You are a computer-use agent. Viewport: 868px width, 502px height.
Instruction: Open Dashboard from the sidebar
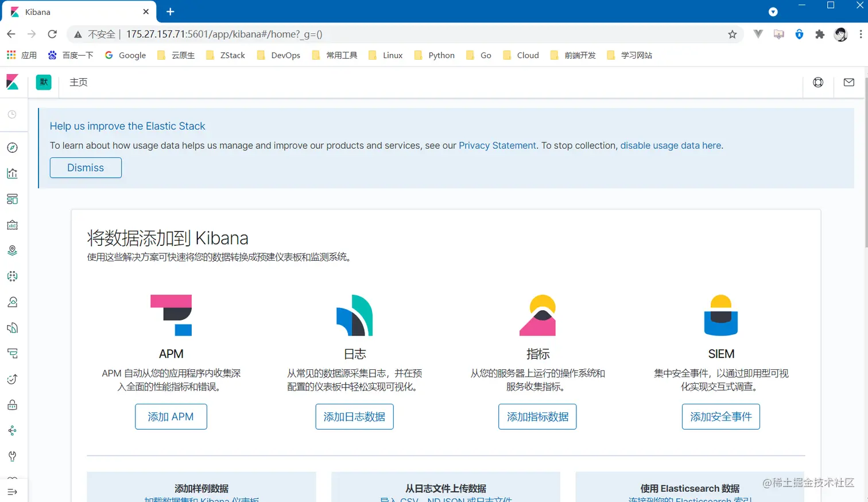pos(12,199)
